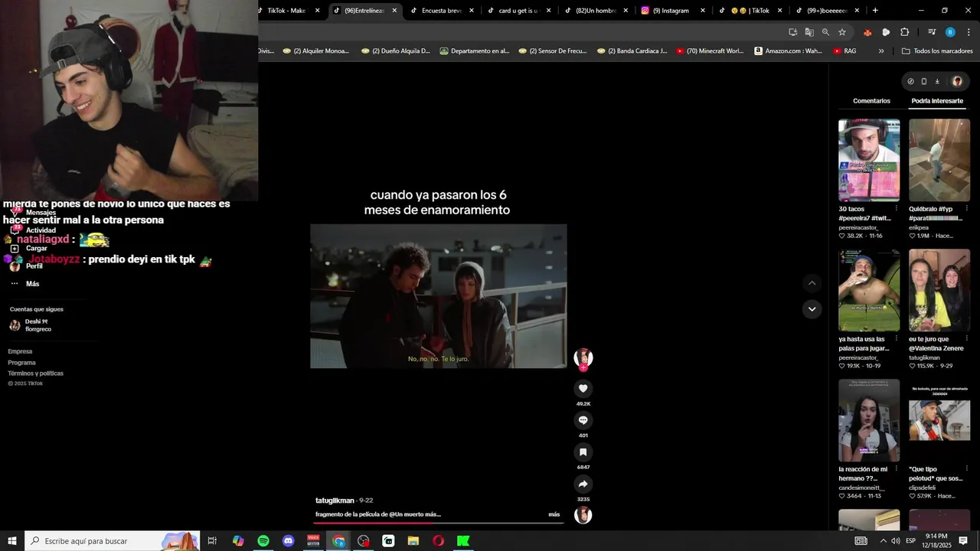Open notification center on taskbar
This screenshot has height=551, width=980.
[x=963, y=541]
